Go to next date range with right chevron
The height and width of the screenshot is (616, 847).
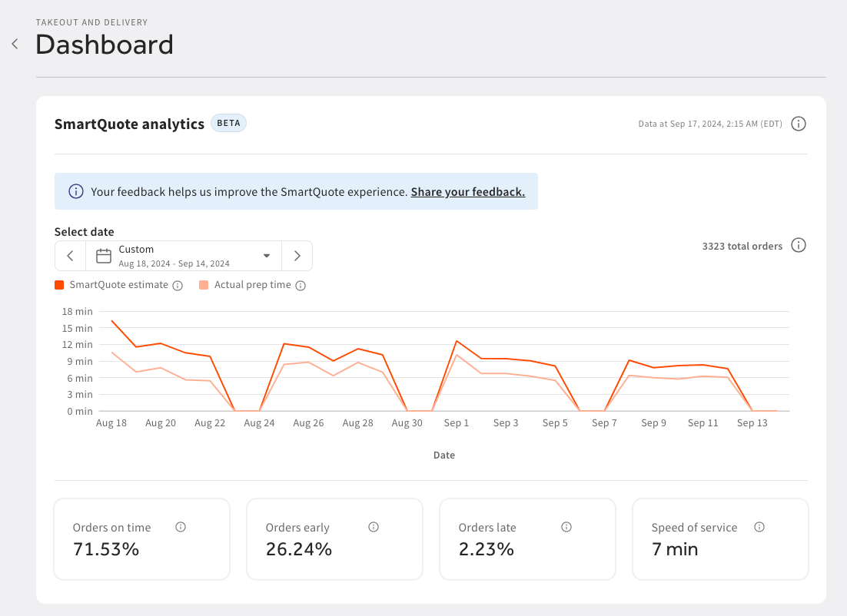coord(297,256)
